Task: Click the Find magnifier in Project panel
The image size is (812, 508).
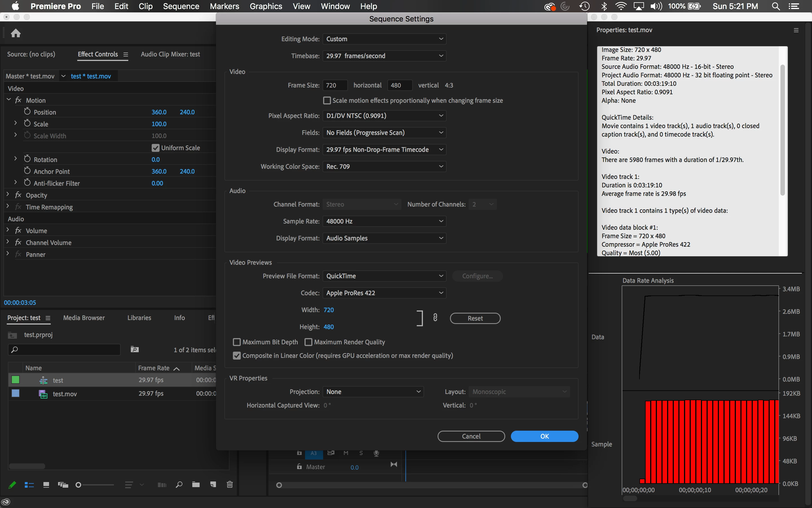Action: (179, 485)
